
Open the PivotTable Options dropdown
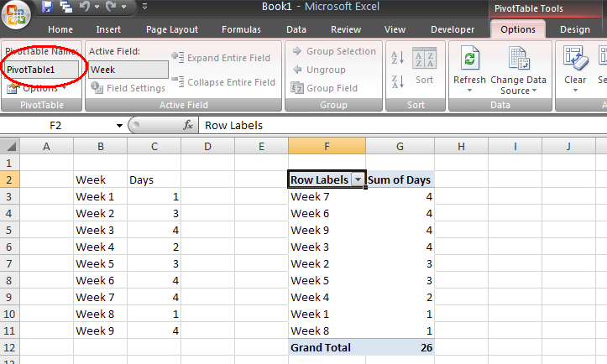click(x=42, y=88)
